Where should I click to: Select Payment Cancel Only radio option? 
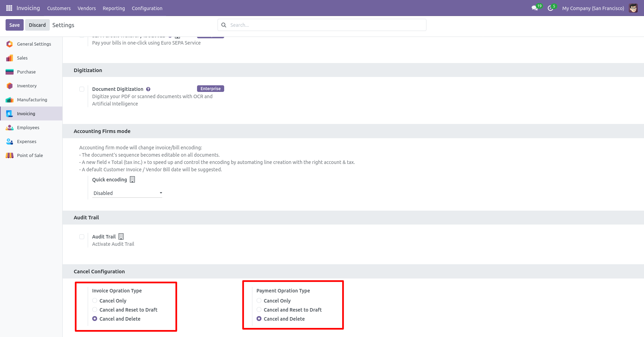(259, 300)
